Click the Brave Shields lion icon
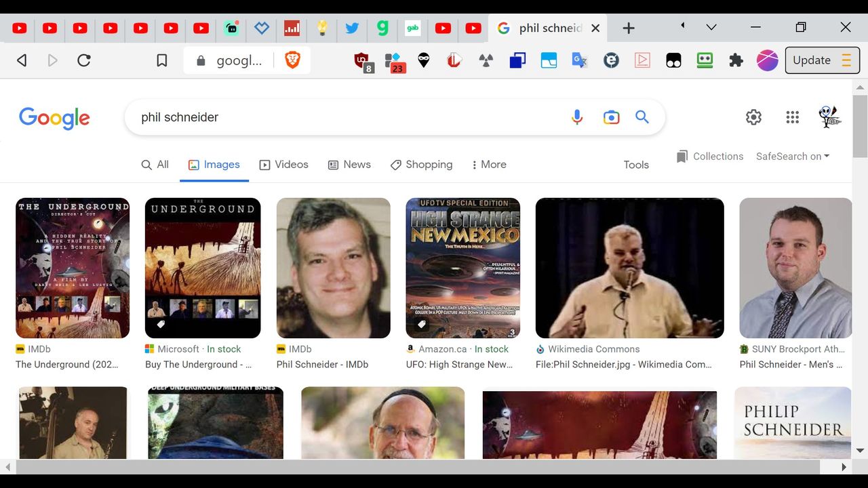Screen dimensions: 868x488 (x=292, y=60)
